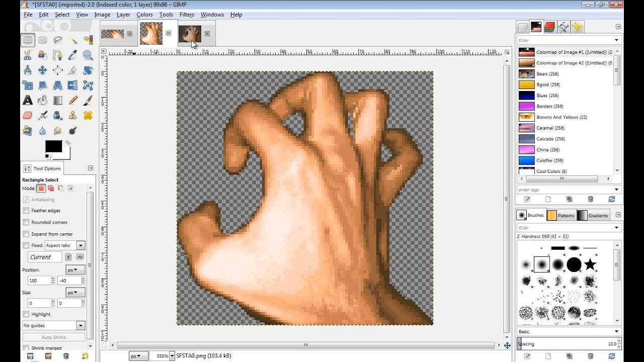The image size is (644, 362).
Task: Click the Position X input field
Action: (39, 281)
